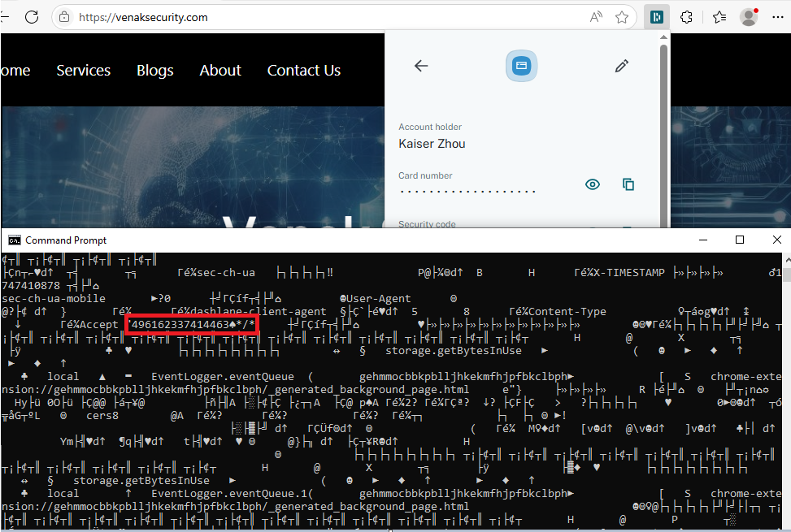
Task: Maximize the Command Prompt window
Action: point(740,240)
